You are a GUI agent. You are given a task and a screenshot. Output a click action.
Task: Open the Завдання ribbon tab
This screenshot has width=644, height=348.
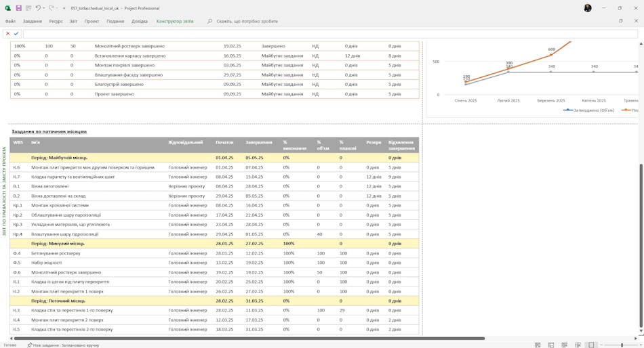[33, 22]
